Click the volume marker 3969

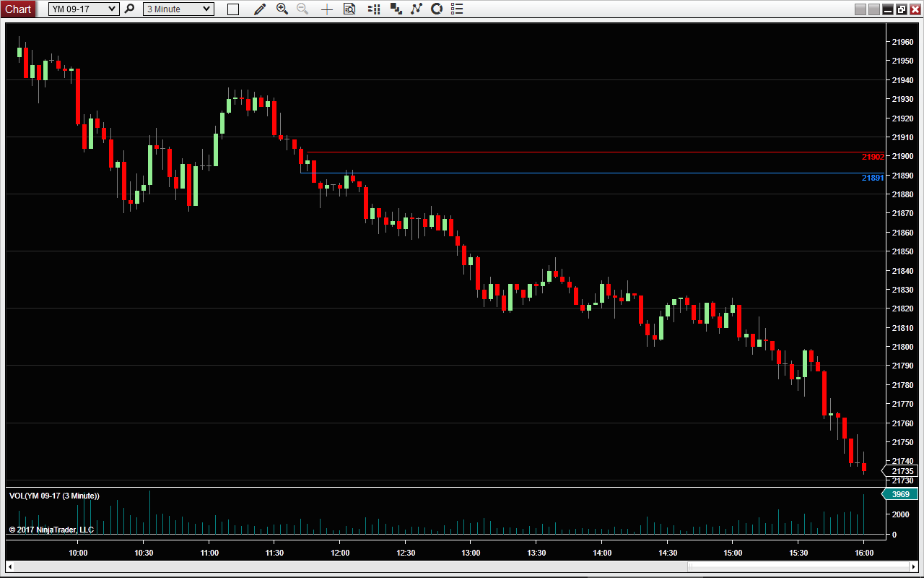(x=900, y=494)
